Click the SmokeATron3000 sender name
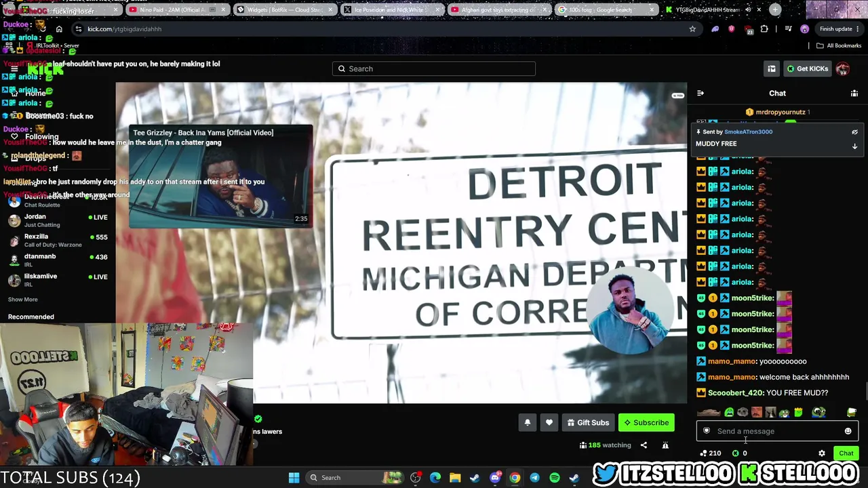Image resolution: width=868 pixels, height=488 pixels. (x=748, y=132)
